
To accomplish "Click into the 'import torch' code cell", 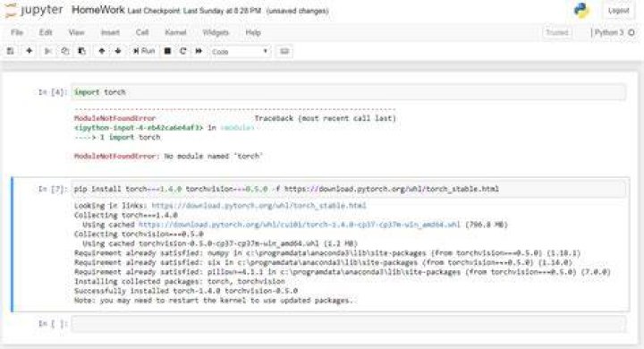I will (349, 92).
